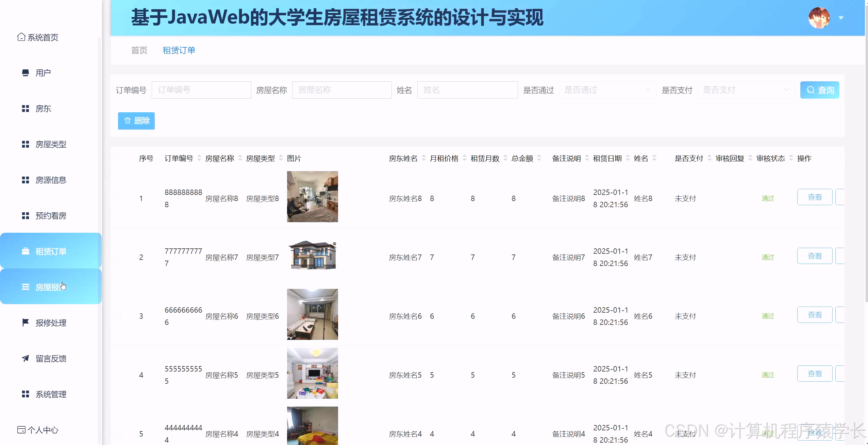Click the grid icon beside 房屋类型
This screenshot has width=868, height=445.
[26, 144]
